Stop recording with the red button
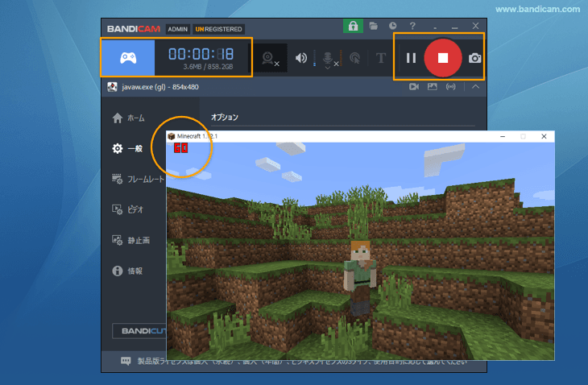 tap(442, 58)
